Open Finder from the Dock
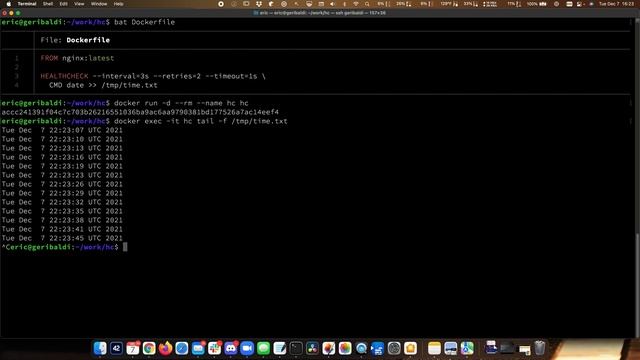The width and height of the screenshot is (640, 360). coord(100,348)
